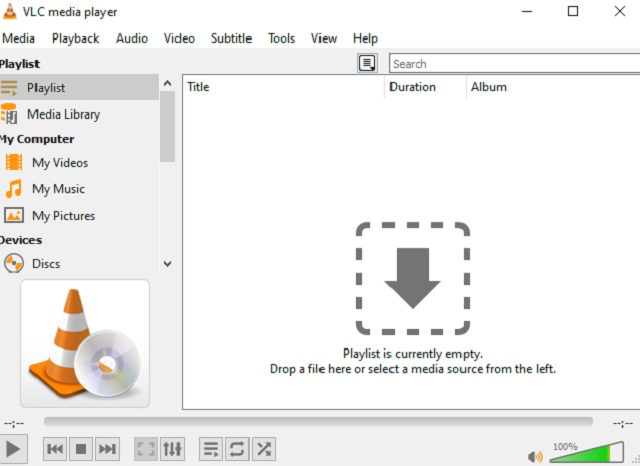Open the Subtitle menu
This screenshot has width=640, height=466.
[x=231, y=38]
